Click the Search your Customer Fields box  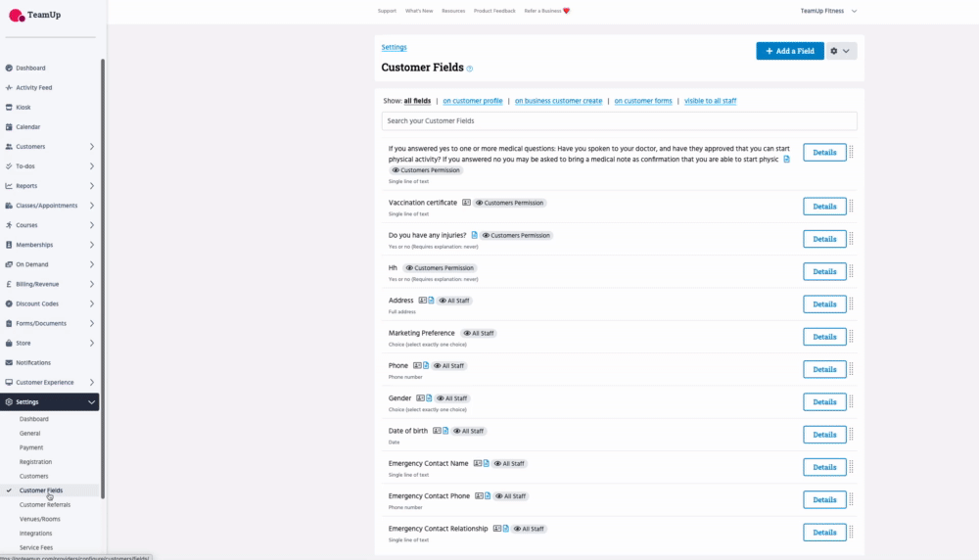coord(619,120)
